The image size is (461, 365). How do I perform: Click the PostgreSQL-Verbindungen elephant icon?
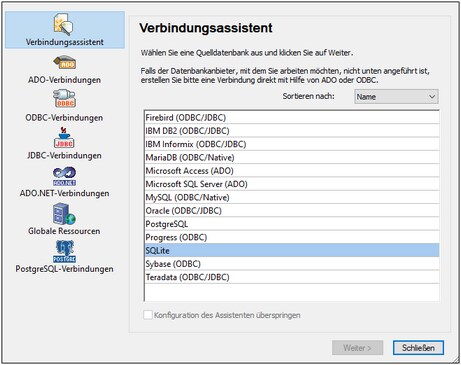64,252
